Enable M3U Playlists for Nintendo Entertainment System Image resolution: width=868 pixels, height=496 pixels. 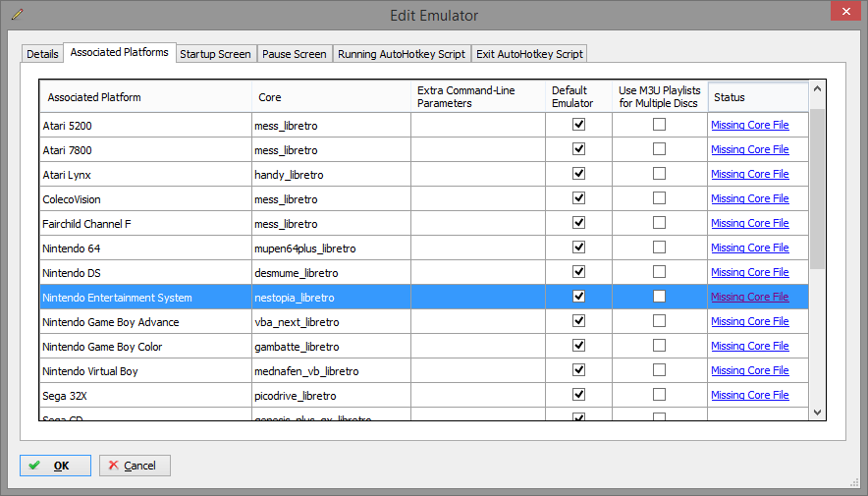coord(659,297)
